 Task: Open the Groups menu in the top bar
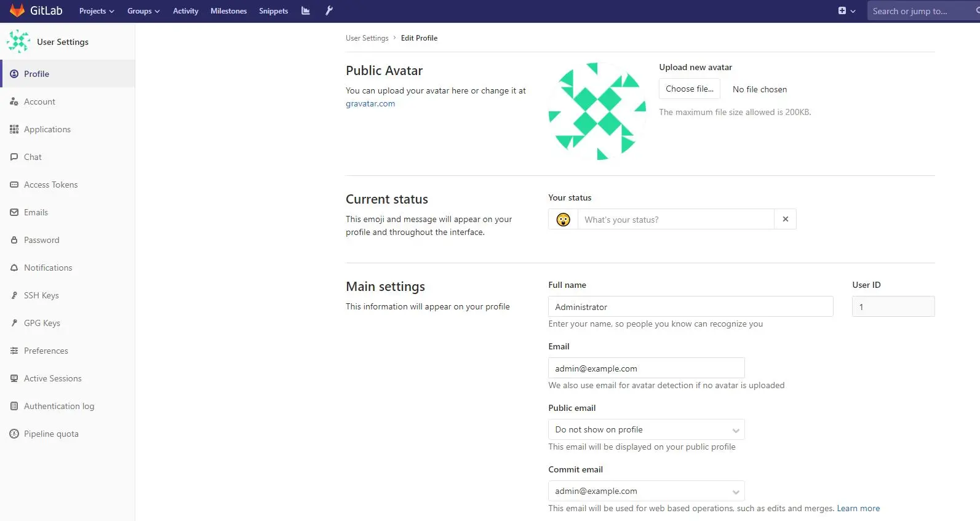[x=143, y=11]
